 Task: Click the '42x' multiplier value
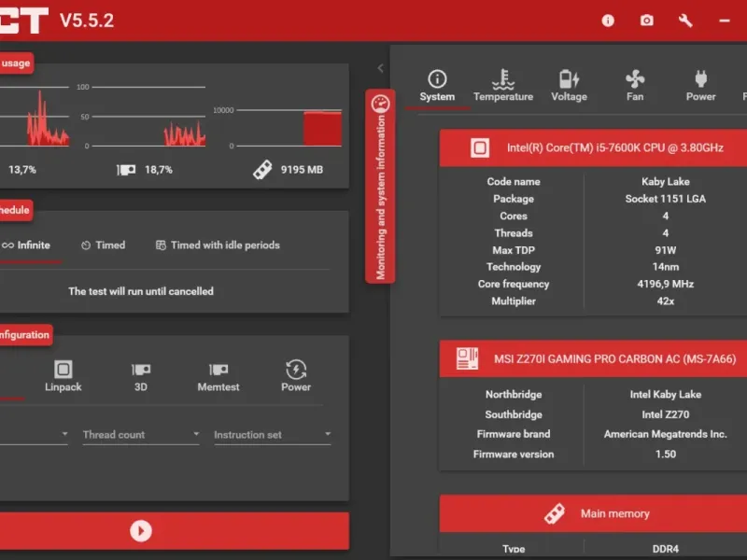coord(665,301)
